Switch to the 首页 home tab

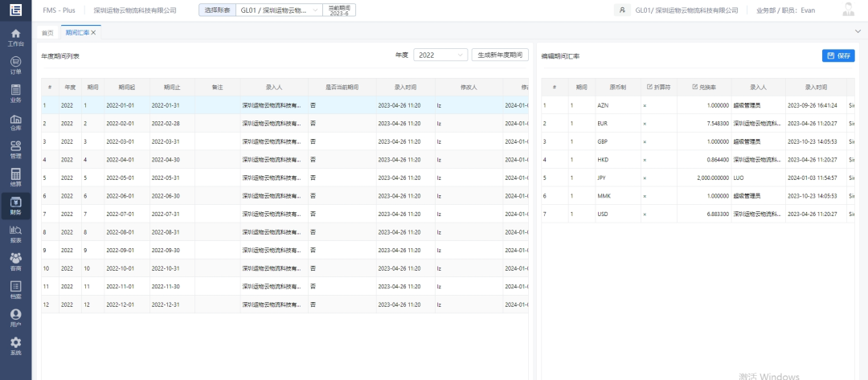click(x=47, y=33)
